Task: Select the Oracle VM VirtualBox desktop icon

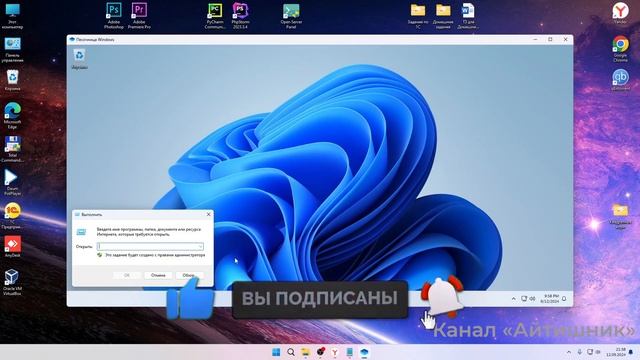Action: click(x=12, y=282)
